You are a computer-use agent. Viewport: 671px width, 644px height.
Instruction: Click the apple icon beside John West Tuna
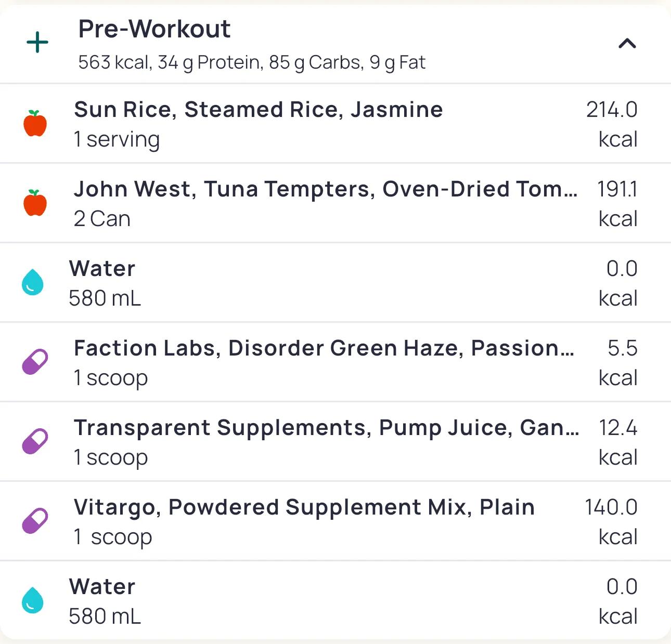(x=35, y=203)
